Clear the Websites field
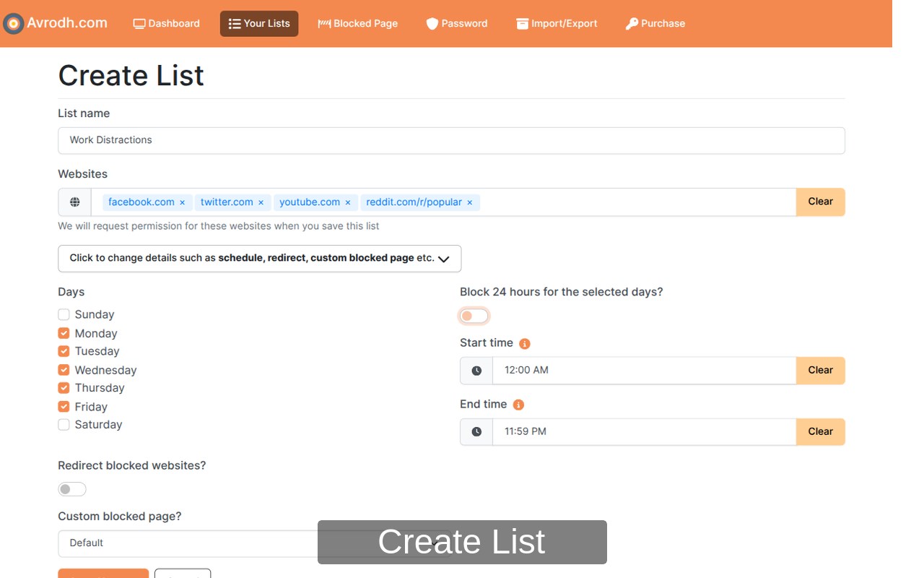The width and height of the screenshot is (924, 578). 820,202
